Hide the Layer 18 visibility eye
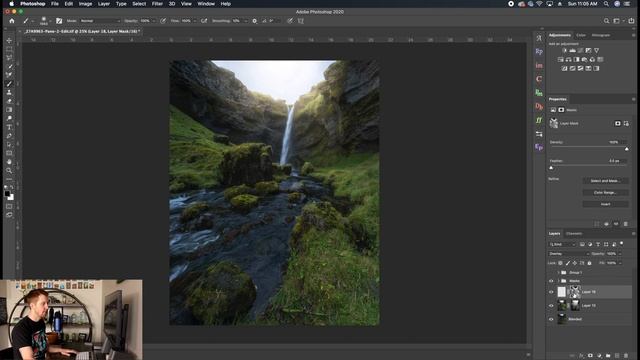640x360 pixels. pos(551,292)
